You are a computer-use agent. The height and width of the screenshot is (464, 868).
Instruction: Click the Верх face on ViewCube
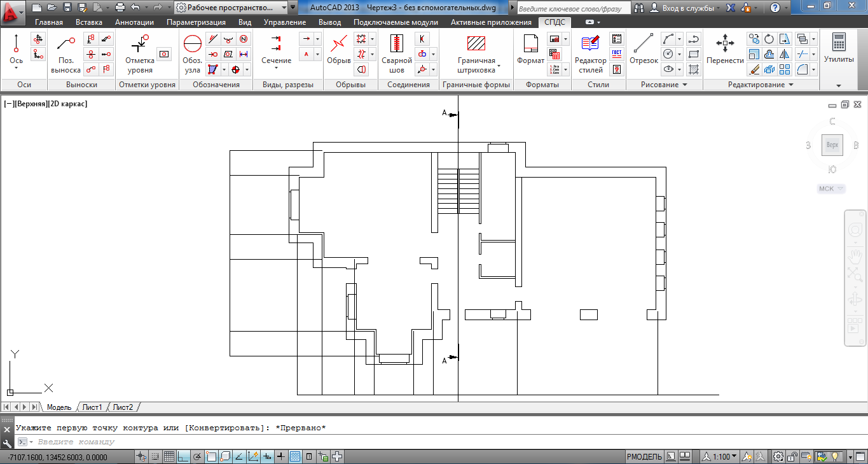pos(832,145)
